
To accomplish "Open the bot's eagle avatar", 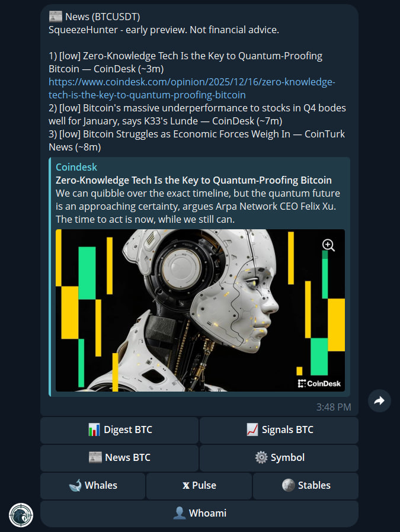I will [21, 515].
